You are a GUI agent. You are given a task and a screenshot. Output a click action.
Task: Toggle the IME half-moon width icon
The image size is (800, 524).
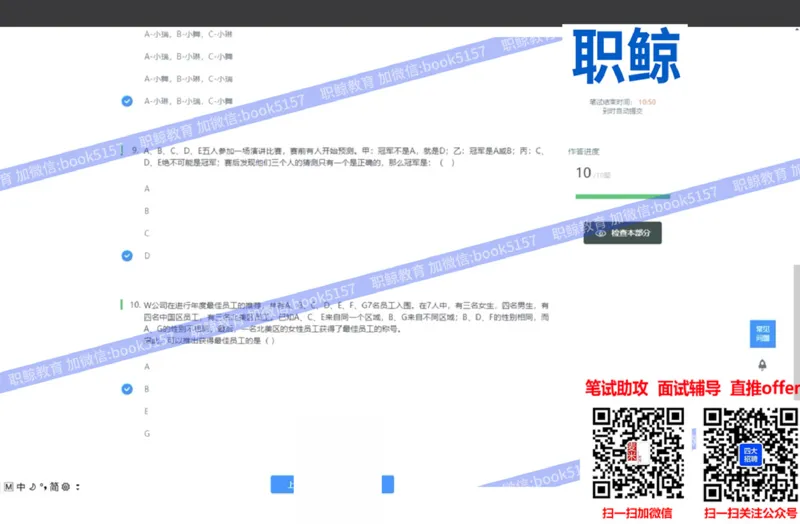pyautogui.click(x=33, y=487)
